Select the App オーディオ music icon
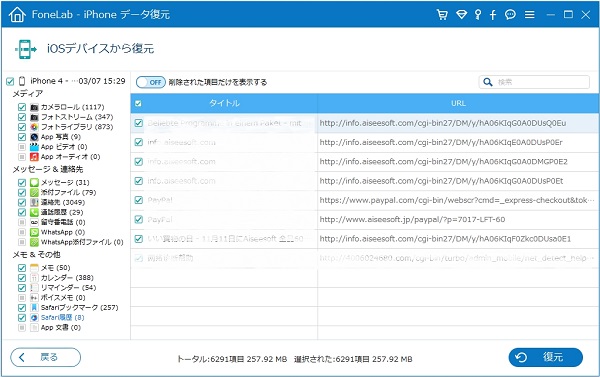 pos(34,157)
